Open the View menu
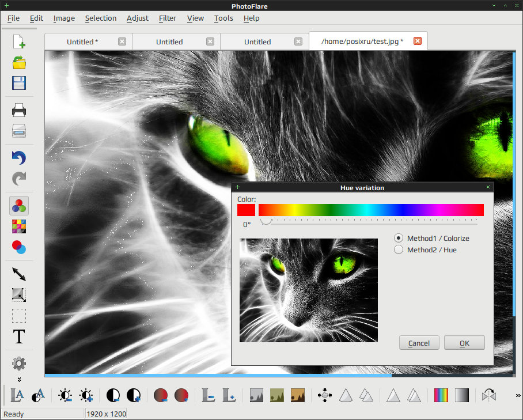Image resolution: width=523 pixels, height=420 pixels. pyautogui.click(x=195, y=18)
